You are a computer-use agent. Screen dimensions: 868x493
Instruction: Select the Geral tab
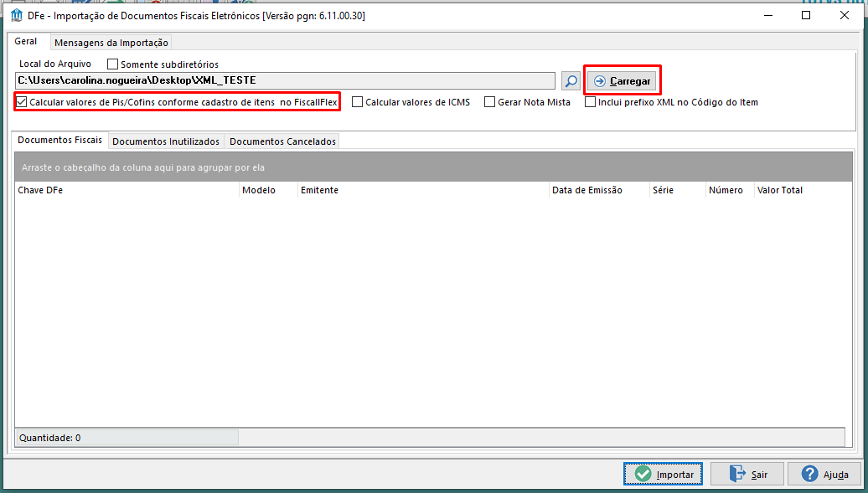click(x=26, y=42)
